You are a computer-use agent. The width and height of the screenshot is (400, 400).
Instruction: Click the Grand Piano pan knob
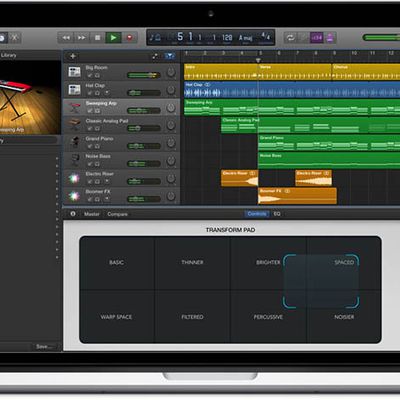click(171, 143)
